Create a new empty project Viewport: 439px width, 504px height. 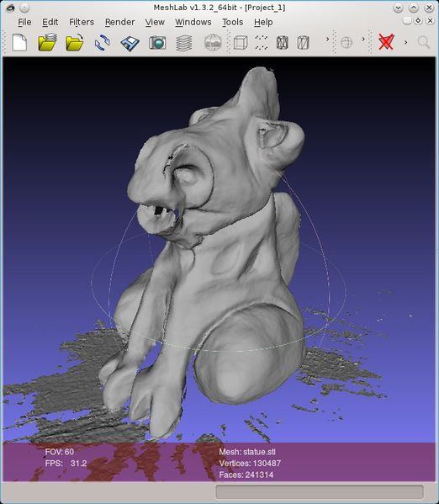coord(19,42)
